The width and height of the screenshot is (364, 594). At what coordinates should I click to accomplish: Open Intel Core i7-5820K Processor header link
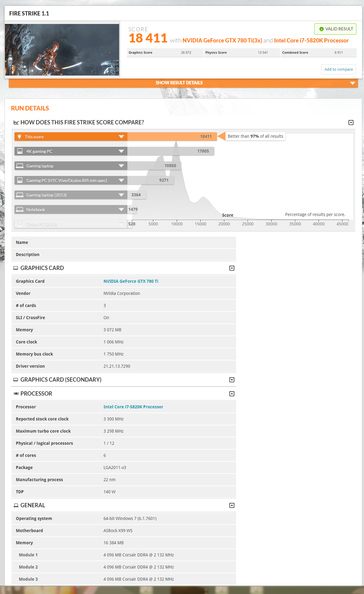tap(311, 40)
